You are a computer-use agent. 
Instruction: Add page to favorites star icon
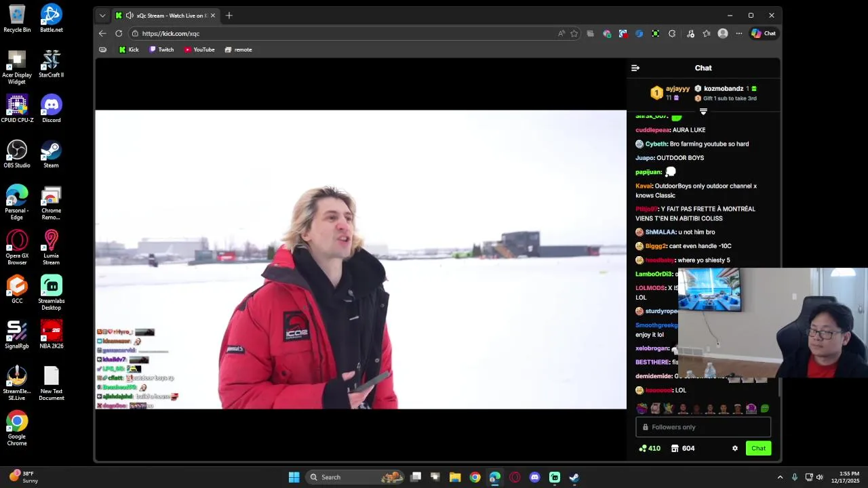(574, 33)
